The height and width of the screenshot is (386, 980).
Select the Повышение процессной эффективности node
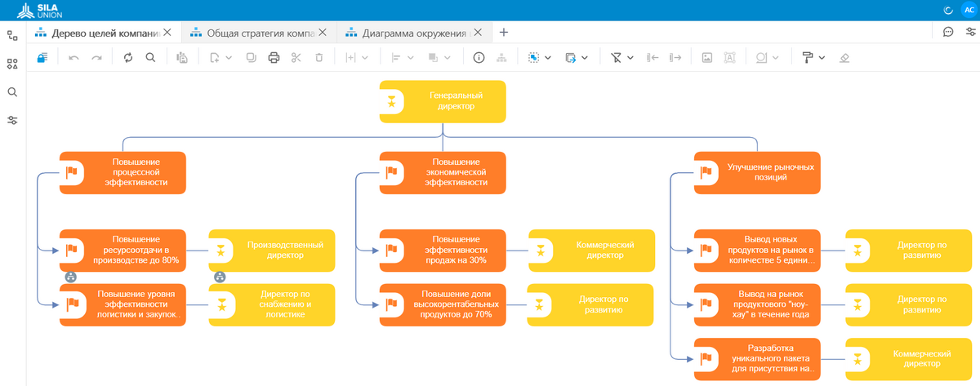coord(123,172)
